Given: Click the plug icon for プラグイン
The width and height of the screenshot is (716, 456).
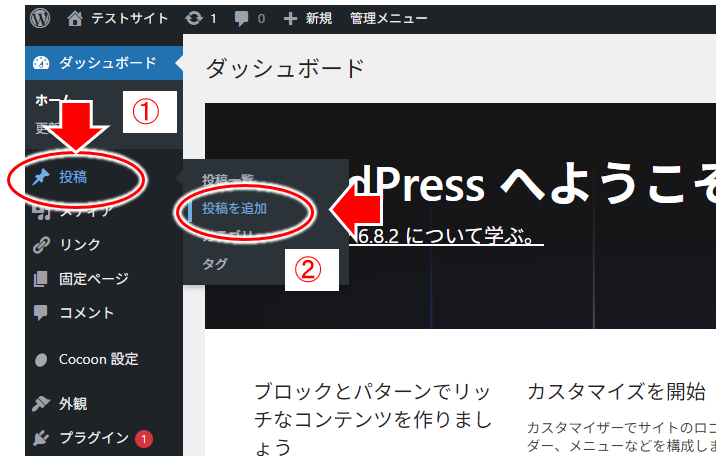Looking at the screenshot, I should tap(41, 438).
